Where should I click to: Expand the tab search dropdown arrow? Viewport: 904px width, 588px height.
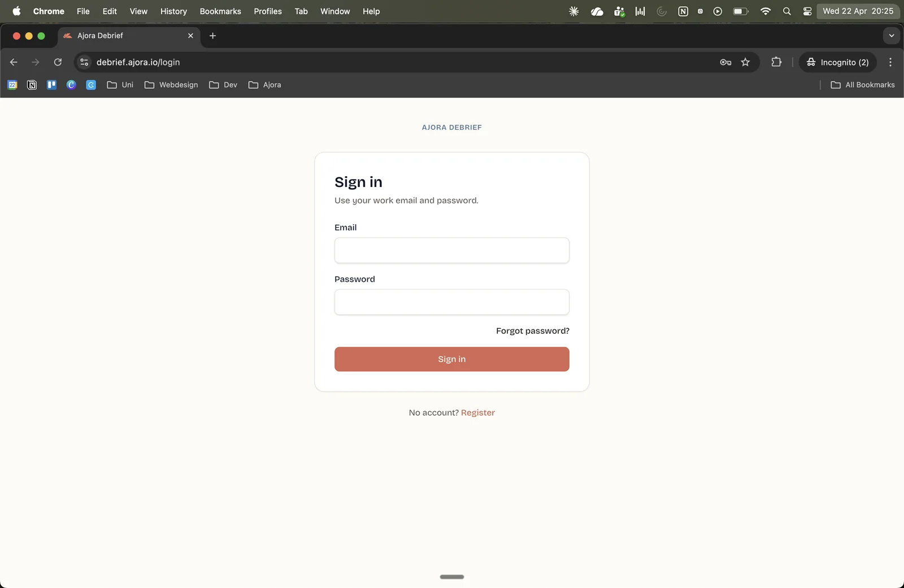(892, 36)
